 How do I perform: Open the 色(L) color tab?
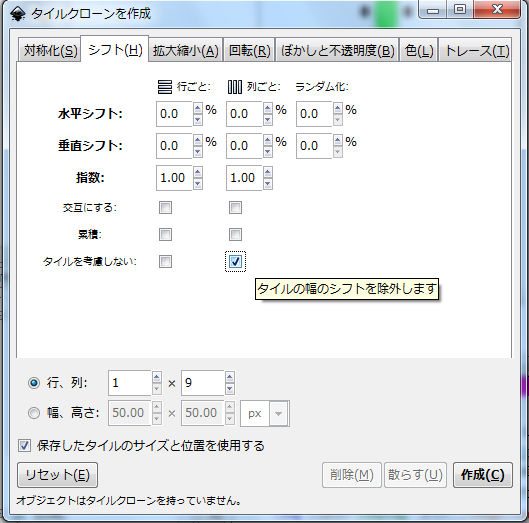tap(419, 51)
